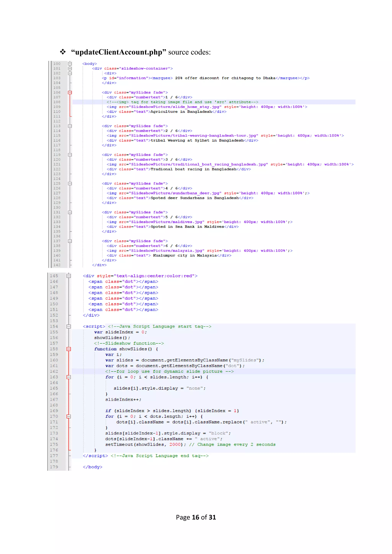Collapse script tag fold at line 154
Screen dimensions: 392x554
point(69,327)
